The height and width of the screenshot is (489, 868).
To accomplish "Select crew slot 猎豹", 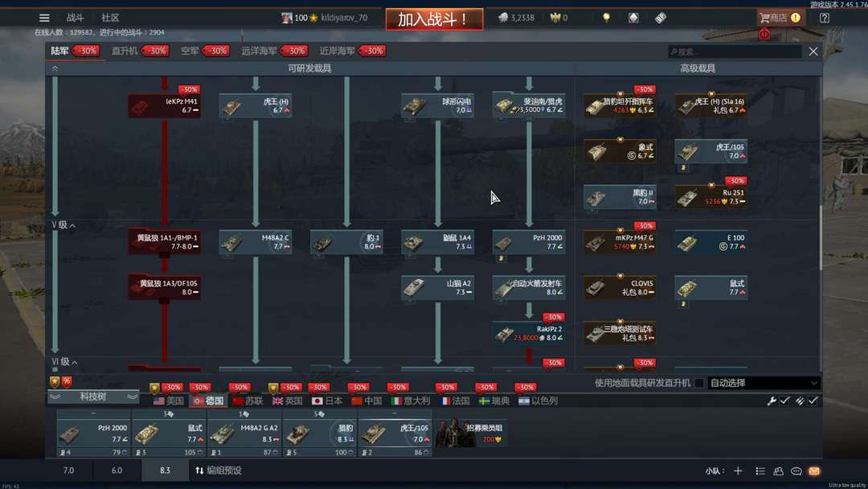I will [319, 434].
